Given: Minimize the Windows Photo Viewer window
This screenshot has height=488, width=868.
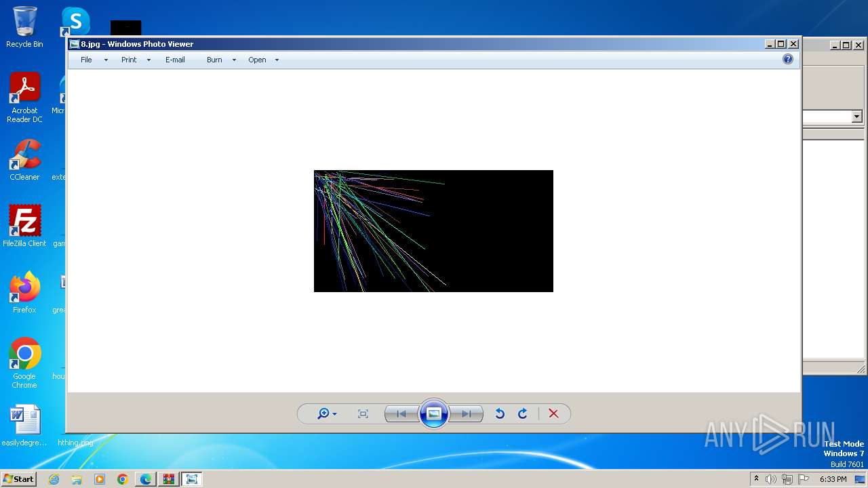Looking at the screenshot, I should click(770, 44).
